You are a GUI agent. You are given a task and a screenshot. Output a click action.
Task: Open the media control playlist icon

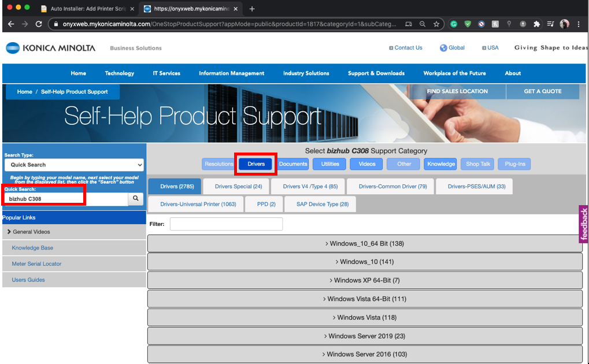550,24
